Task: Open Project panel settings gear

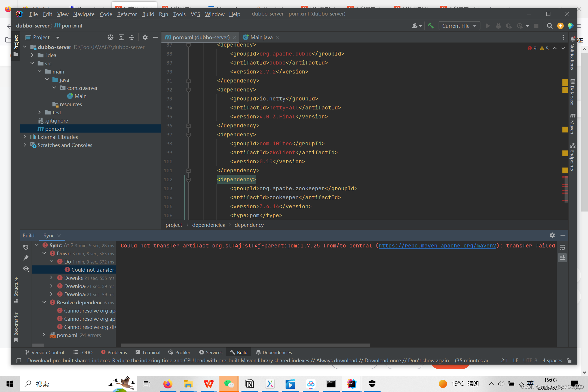Action: tap(145, 37)
